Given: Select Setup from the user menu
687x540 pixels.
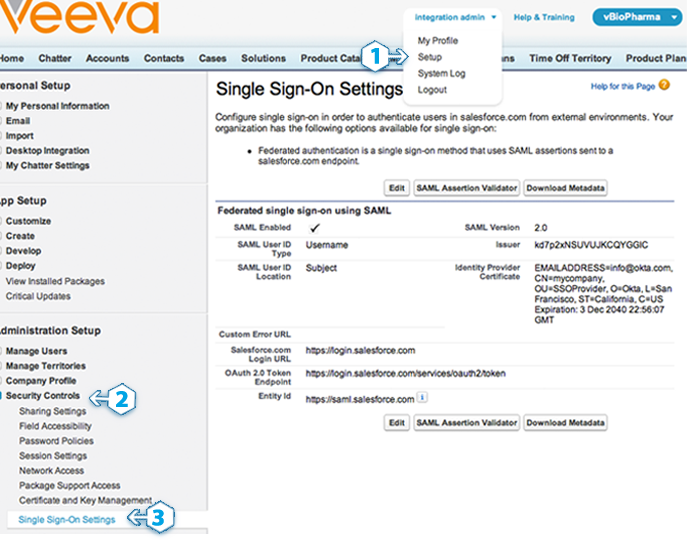Looking at the screenshot, I should click(x=429, y=57).
